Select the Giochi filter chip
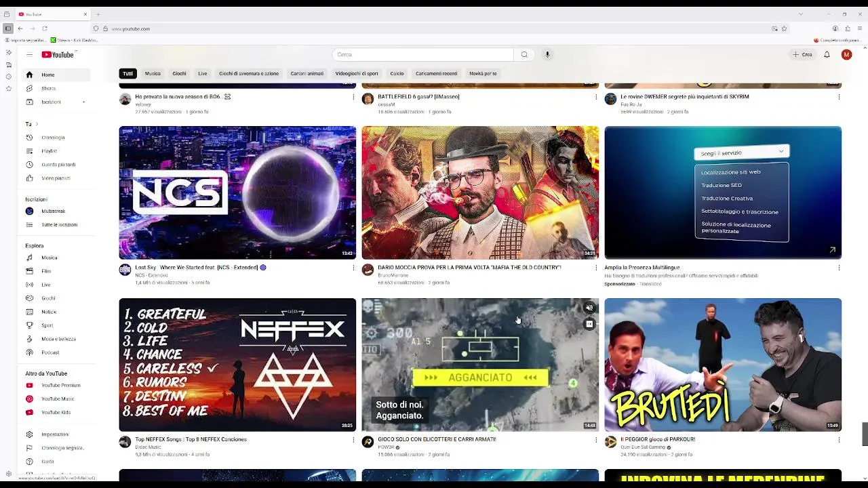This screenshot has height=488, width=868. coord(179,73)
